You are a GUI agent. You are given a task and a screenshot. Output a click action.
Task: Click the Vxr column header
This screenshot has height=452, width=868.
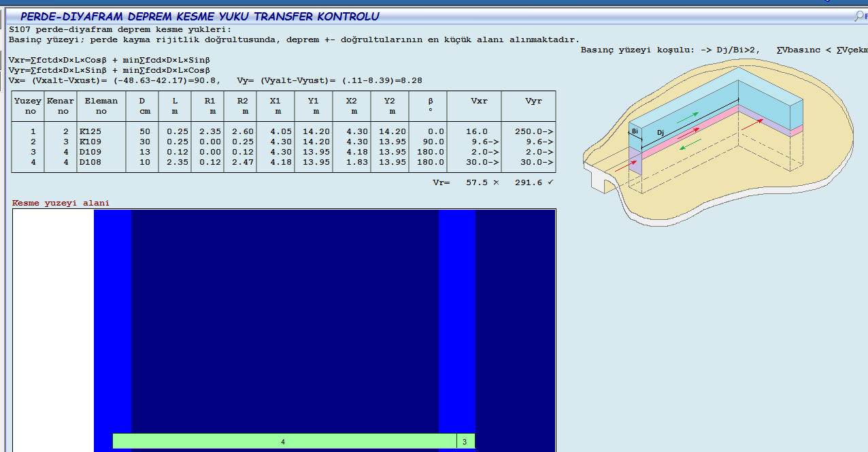479,101
